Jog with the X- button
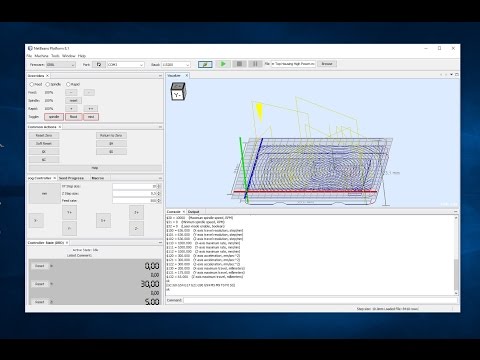This screenshot has height=360, width=480. tap(36, 220)
